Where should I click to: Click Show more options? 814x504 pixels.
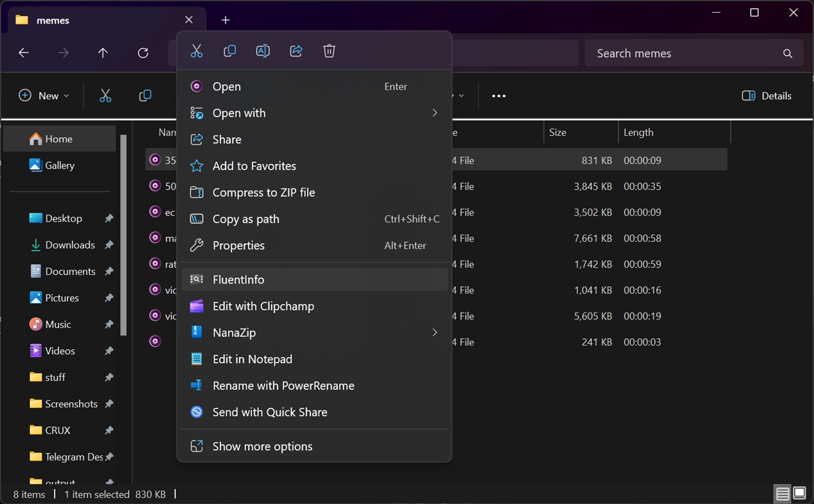(x=263, y=447)
